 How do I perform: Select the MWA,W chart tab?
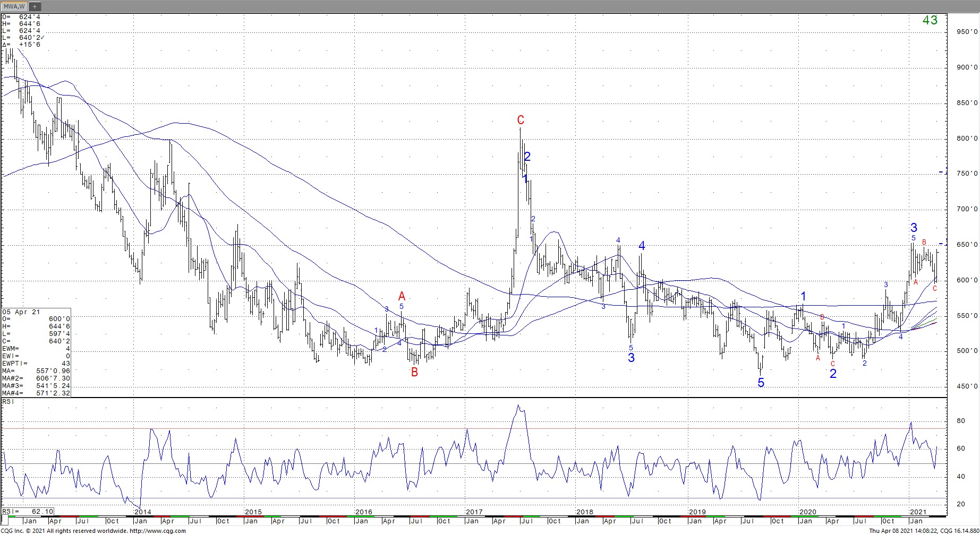tap(13, 6)
